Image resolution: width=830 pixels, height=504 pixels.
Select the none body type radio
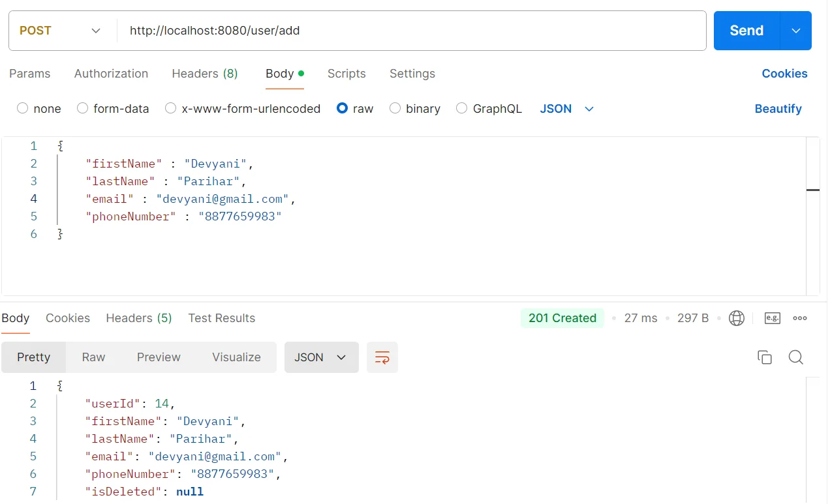click(x=23, y=109)
